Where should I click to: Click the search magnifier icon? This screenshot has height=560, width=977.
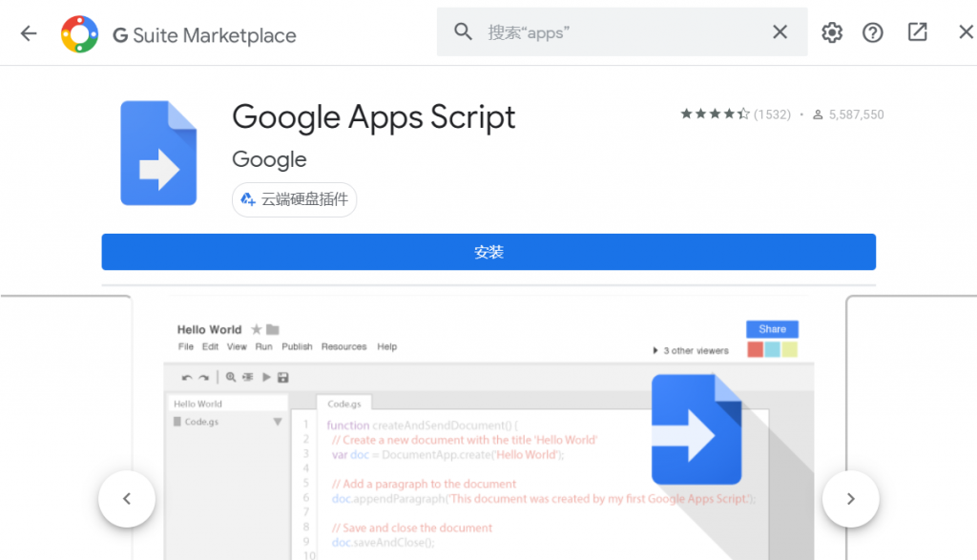[x=463, y=31]
